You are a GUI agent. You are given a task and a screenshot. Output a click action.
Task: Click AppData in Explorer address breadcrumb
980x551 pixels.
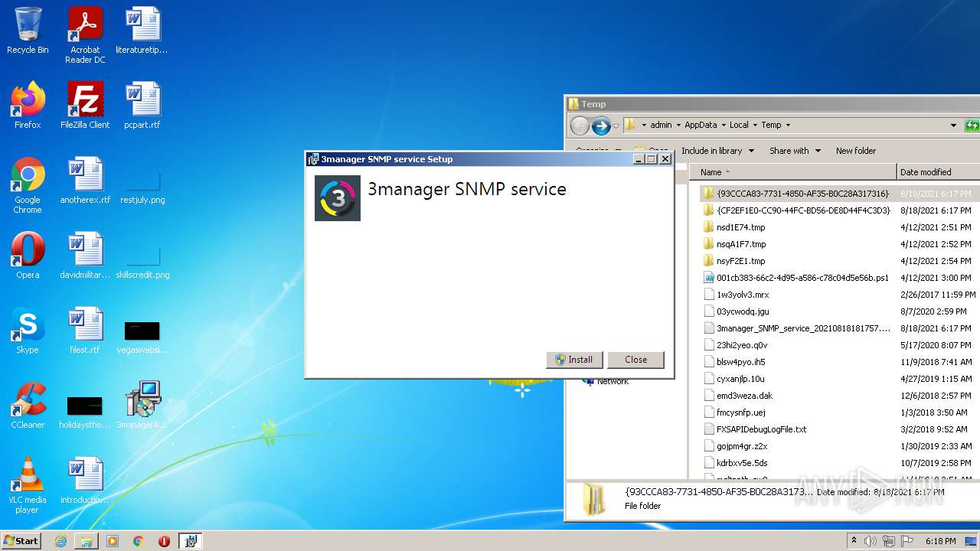[701, 126]
